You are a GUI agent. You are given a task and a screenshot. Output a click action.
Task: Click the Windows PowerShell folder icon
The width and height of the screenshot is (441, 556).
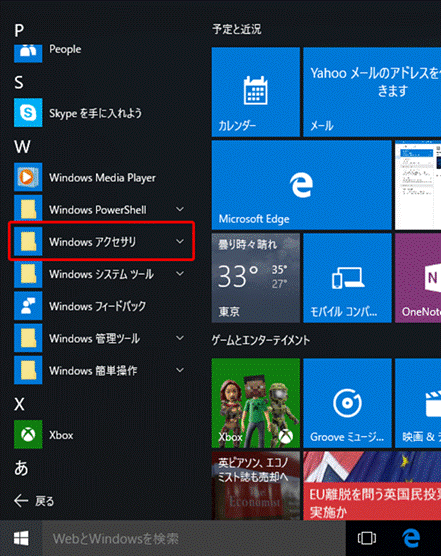(28, 209)
